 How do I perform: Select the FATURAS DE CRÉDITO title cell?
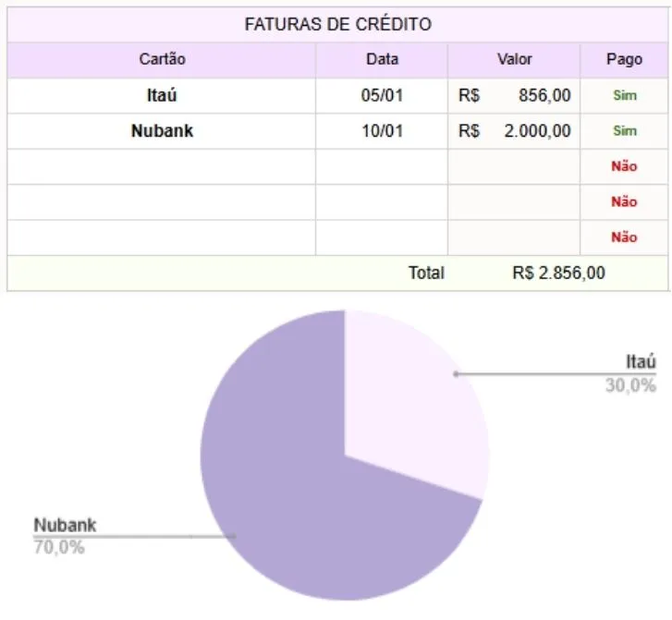[337, 25]
